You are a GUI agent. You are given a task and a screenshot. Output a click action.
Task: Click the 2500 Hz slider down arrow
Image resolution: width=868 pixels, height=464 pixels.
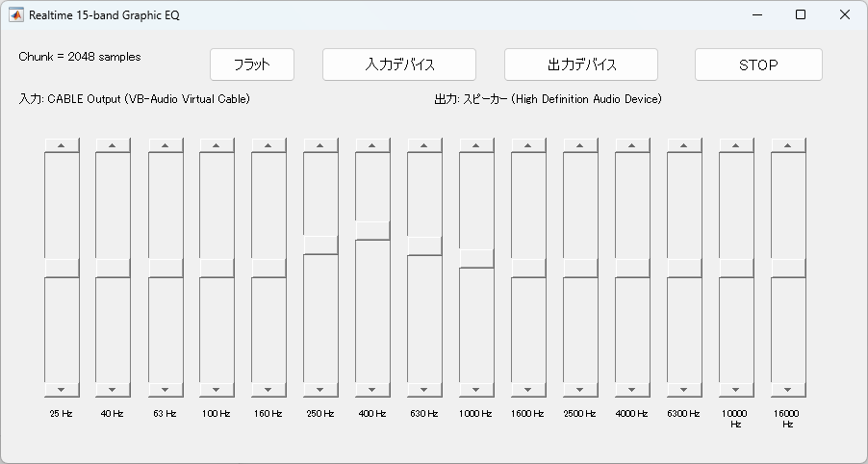point(580,390)
